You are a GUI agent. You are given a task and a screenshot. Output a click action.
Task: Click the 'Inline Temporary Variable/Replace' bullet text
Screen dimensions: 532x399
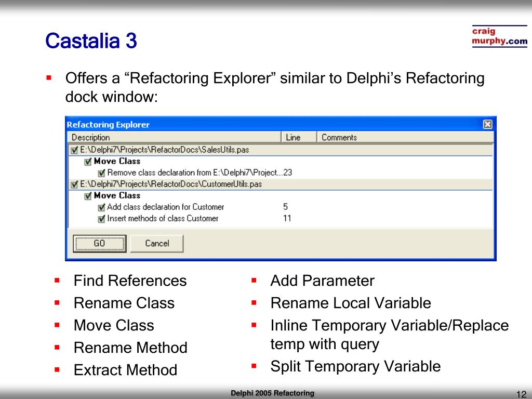tap(390, 326)
